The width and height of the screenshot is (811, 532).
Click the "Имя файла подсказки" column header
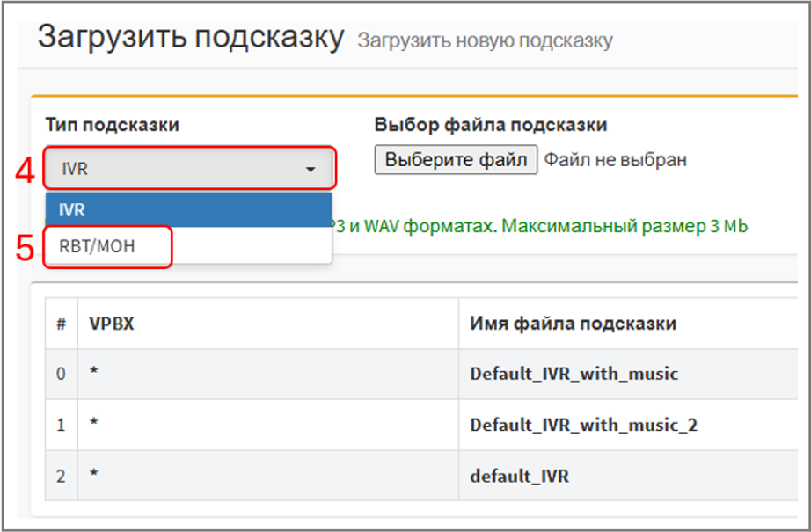[573, 323]
